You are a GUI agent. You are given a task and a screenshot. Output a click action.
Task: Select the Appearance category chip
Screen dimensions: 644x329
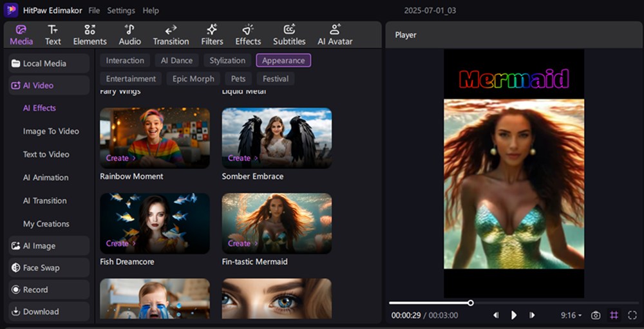[x=283, y=61]
